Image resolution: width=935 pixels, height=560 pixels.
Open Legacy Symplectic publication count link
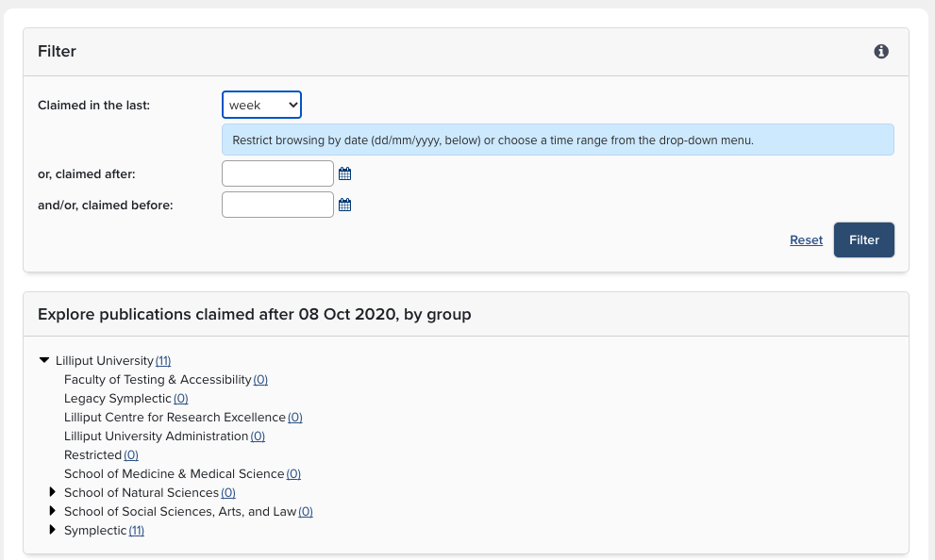(181, 399)
